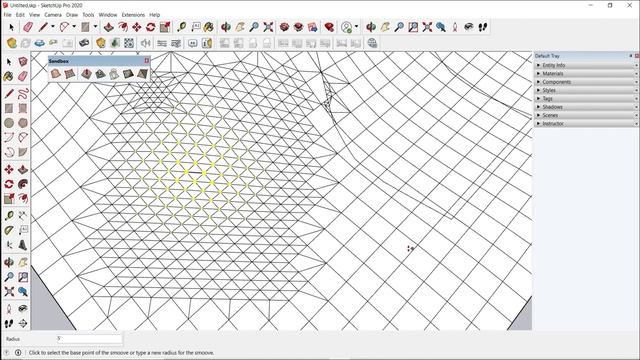
Task: Select the Protractor tool in left toolbar
Action: click(x=9, y=230)
